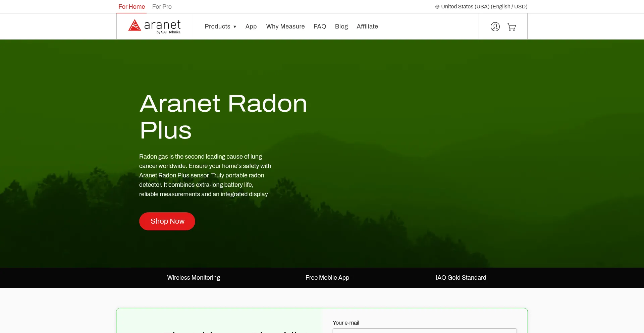Expand the Products dropdown menu
The image size is (644, 333).
coord(220,26)
